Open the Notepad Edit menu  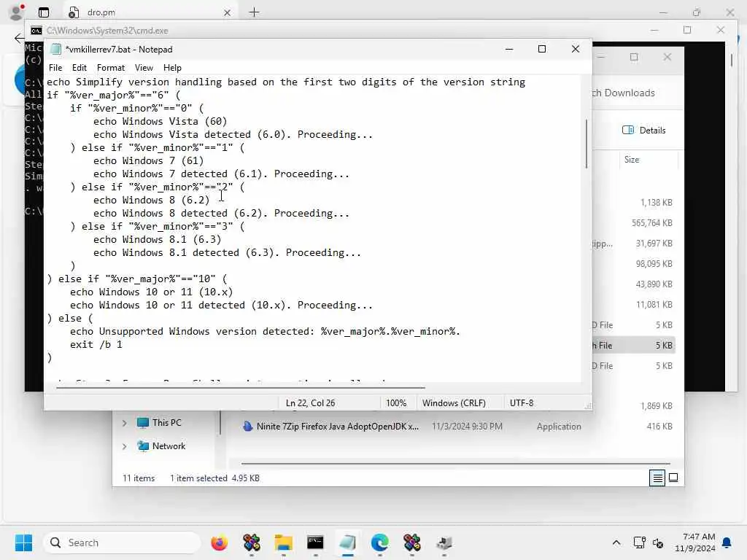tap(79, 68)
